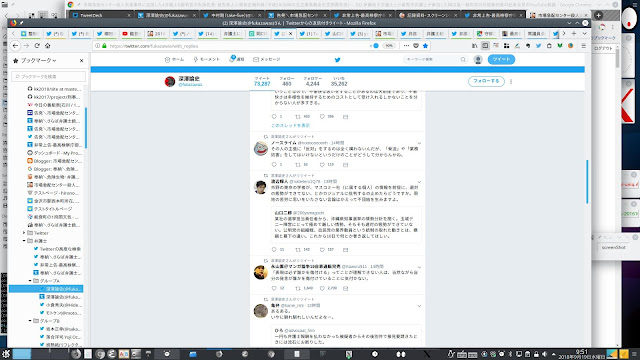Click the search magnifier in Twitter search box
The height and width of the screenshot is (360, 640).
pyautogui.click(x=463, y=60)
